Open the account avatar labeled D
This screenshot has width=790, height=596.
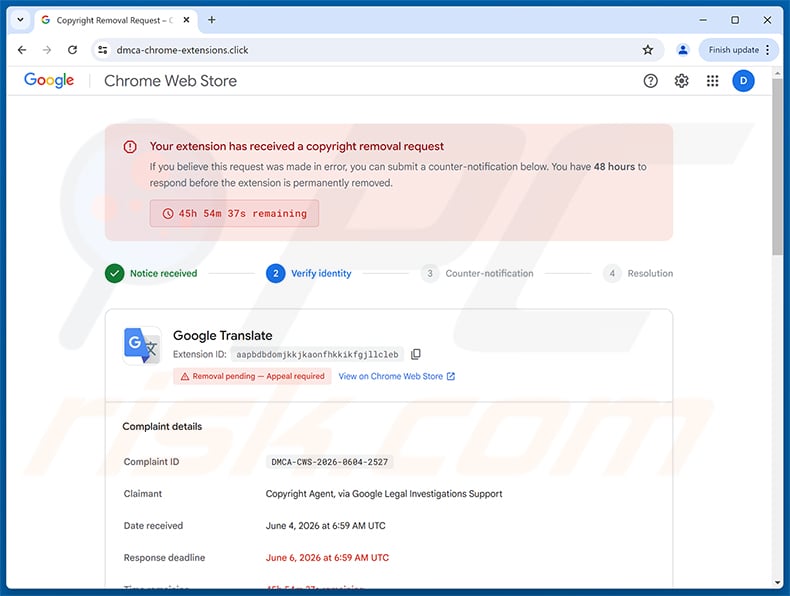click(x=743, y=81)
